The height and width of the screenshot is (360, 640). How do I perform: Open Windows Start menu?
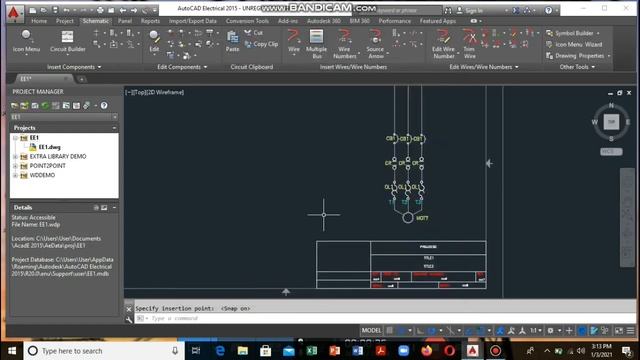pyautogui.click(x=12, y=351)
